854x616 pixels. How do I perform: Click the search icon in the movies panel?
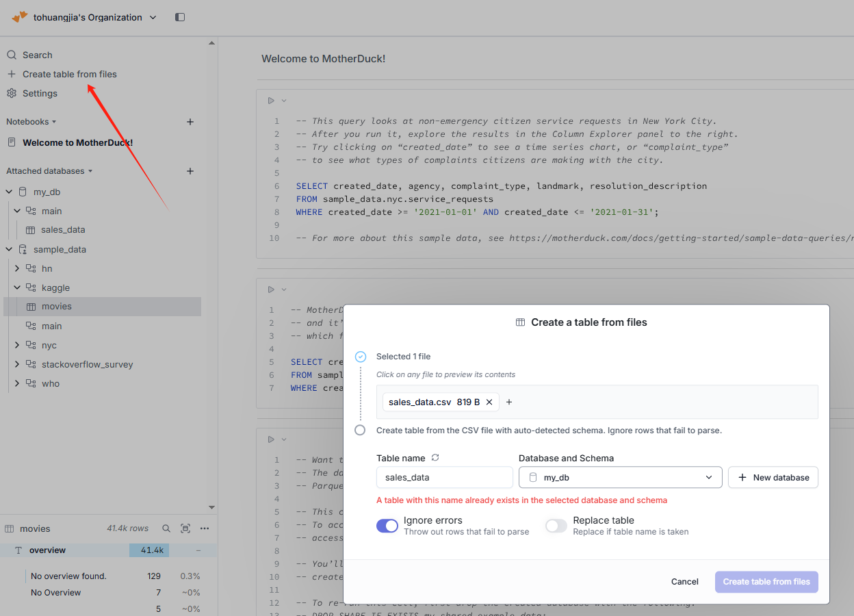(166, 528)
